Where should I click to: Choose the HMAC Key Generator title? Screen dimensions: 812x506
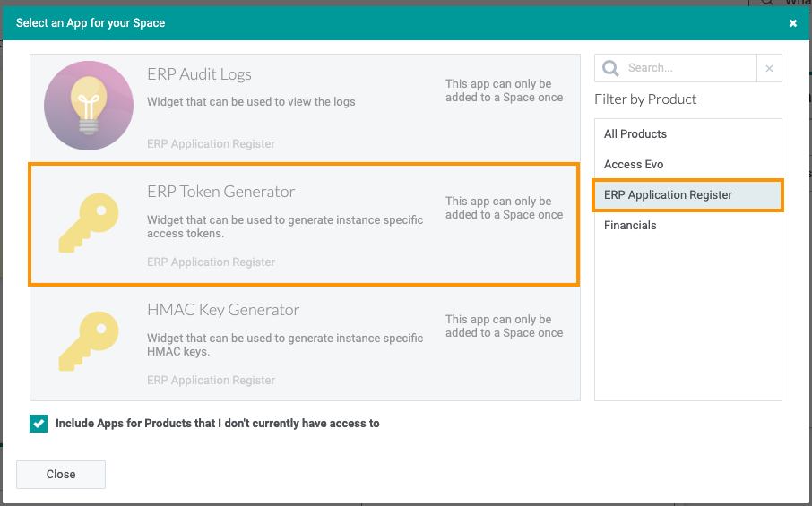point(223,310)
